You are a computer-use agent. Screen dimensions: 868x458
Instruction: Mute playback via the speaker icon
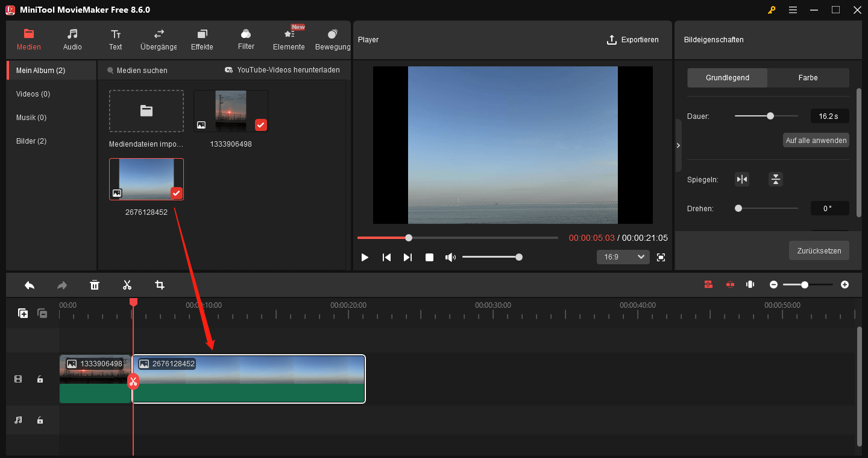[x=450, y=256]
